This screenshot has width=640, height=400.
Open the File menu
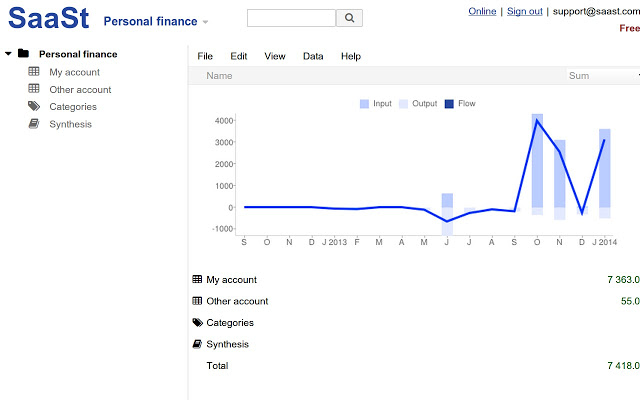[205, 56]
